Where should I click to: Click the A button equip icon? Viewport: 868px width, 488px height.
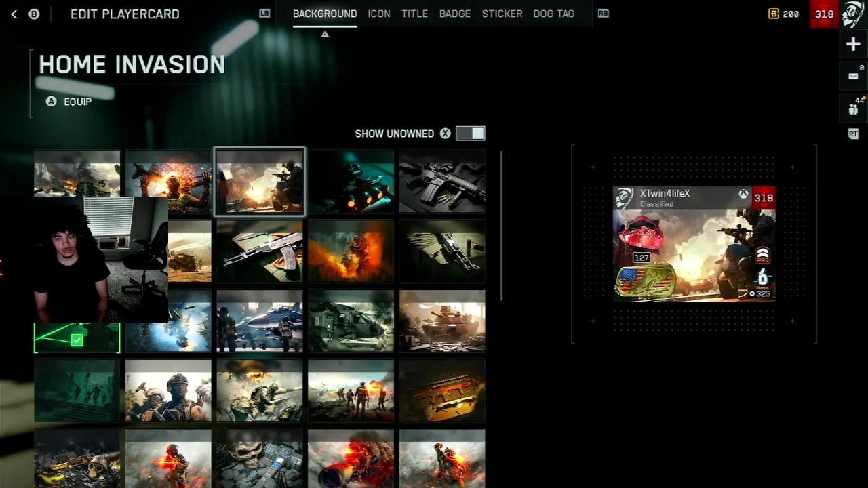pos(51,101)
